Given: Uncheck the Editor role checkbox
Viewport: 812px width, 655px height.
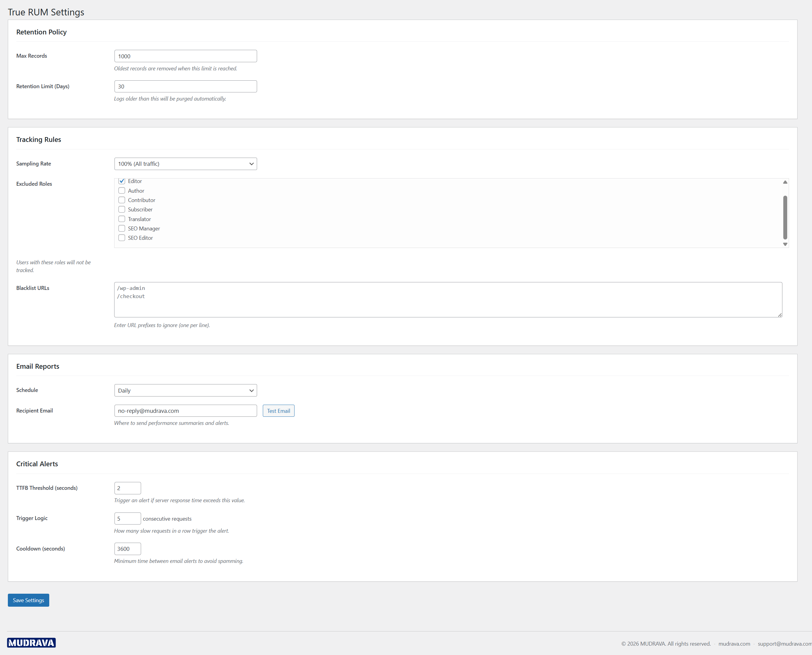Looking at the screenshot, I should click(121, 181).
